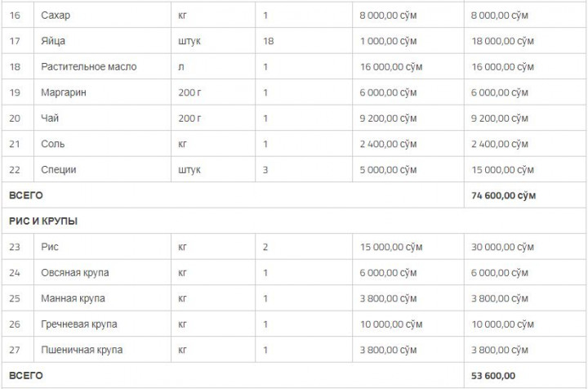Click the Сахар product name cell
The width and height of the screenshot is (588, 389).
(x=55, y=15)
